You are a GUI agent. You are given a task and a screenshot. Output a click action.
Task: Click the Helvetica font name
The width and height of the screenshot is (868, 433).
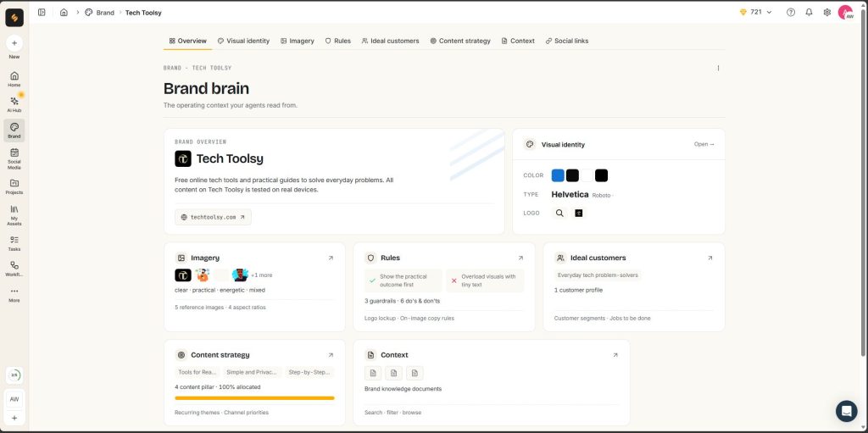[570, 194]
